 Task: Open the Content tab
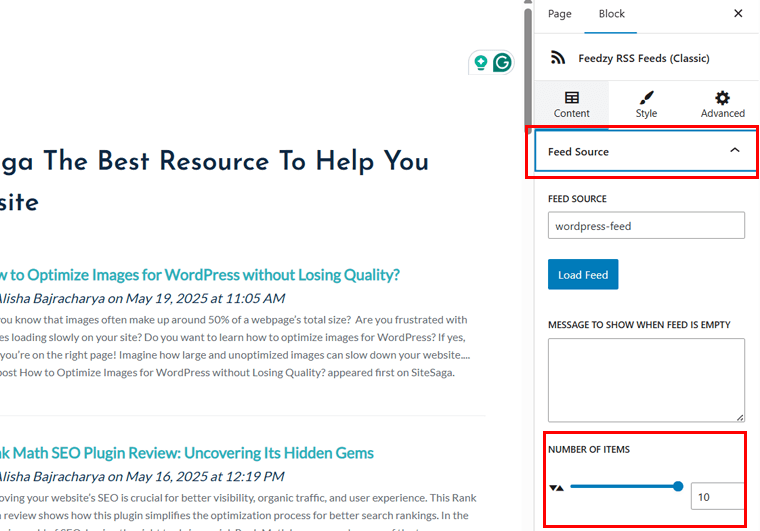click(571, 104)
